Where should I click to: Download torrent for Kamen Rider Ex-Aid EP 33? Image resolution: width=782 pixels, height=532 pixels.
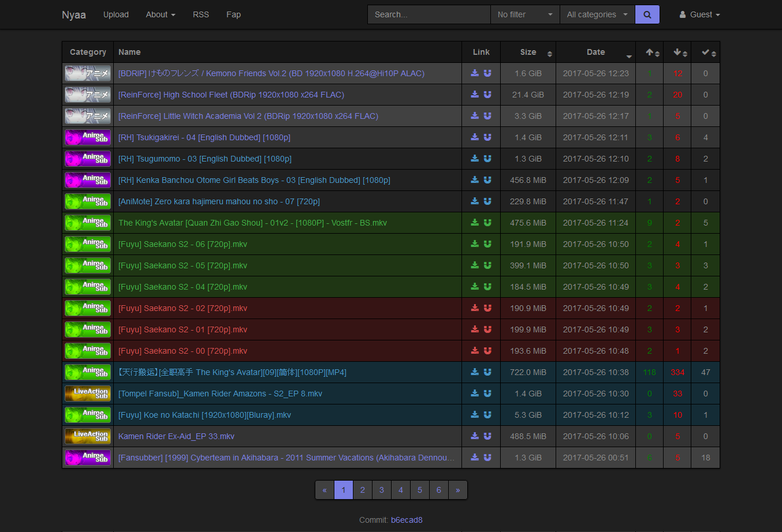point(475,436)
